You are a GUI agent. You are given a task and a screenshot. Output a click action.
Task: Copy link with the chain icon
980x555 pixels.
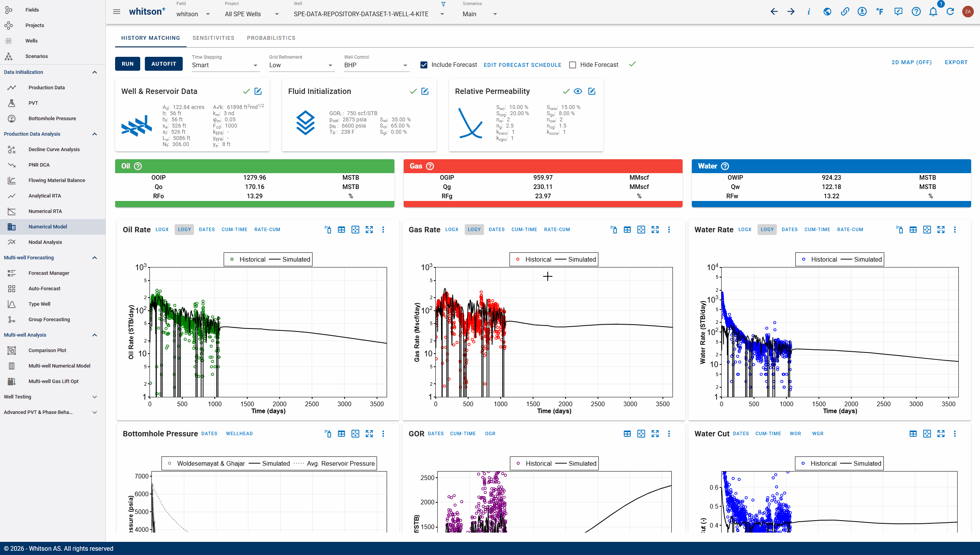coord(845,12)
